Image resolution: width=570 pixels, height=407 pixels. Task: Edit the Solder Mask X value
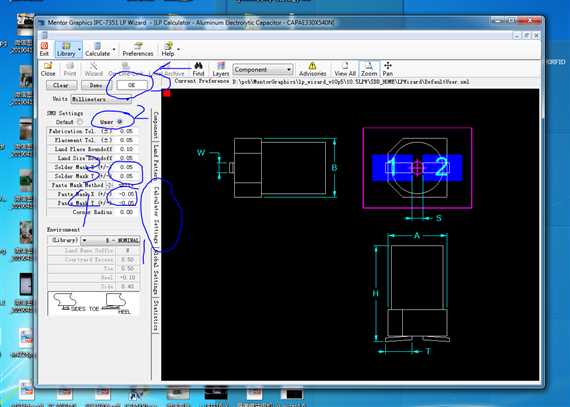(127, 167)
